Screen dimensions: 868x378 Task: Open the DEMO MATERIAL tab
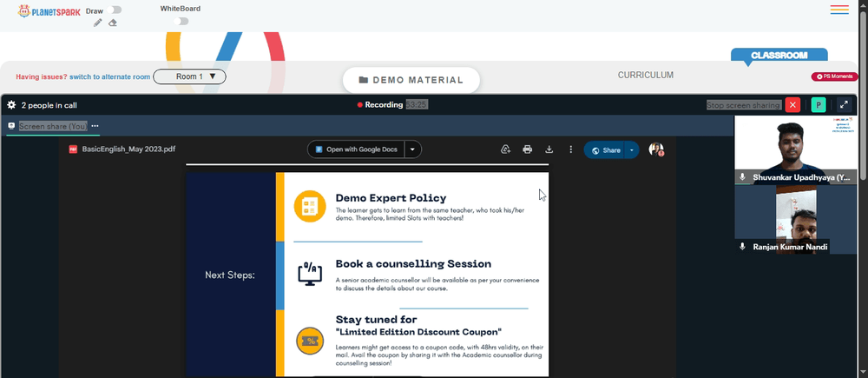pyautogui.click(x=411, y=80)
